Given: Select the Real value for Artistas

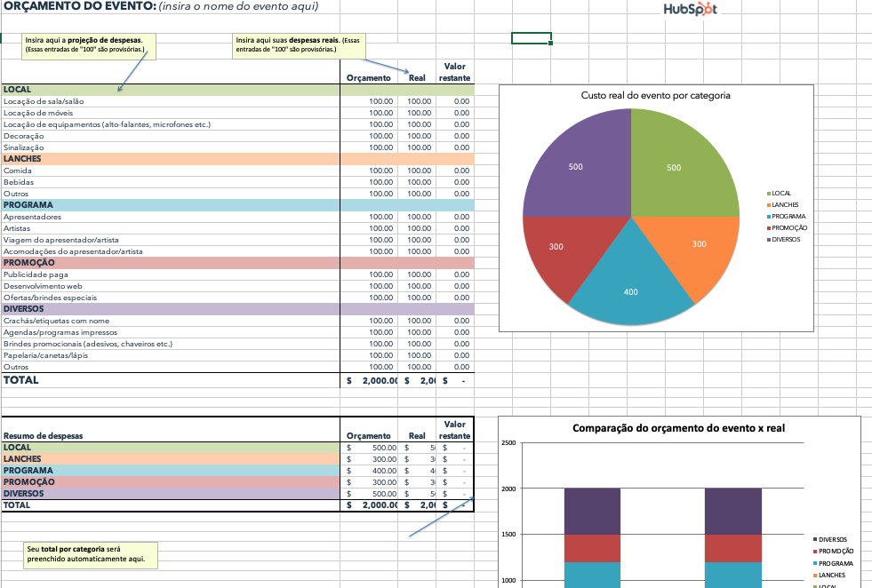Looking at the screenshot, I should click(419, 228).
